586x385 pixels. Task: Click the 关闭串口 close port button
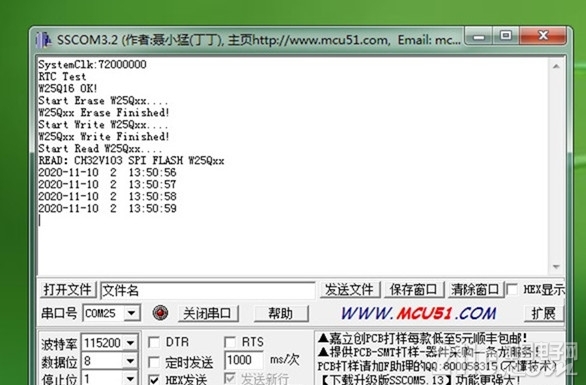tap(207, 313)
